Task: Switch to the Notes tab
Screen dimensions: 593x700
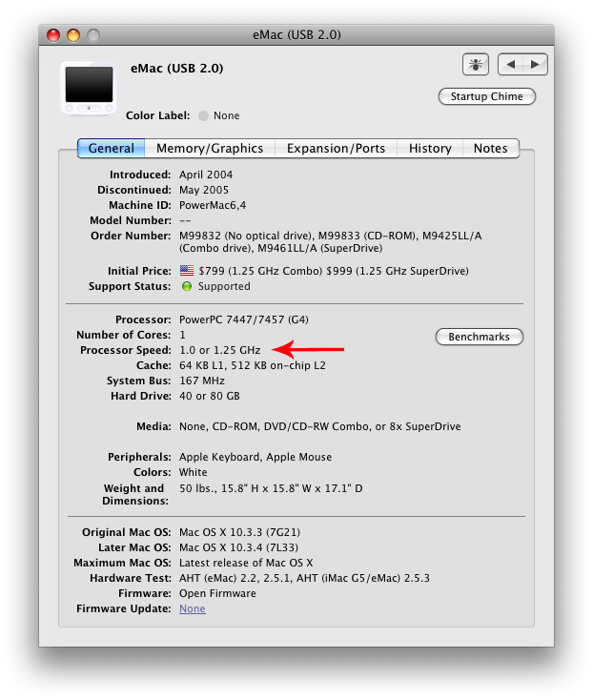Action: (491, 148)
